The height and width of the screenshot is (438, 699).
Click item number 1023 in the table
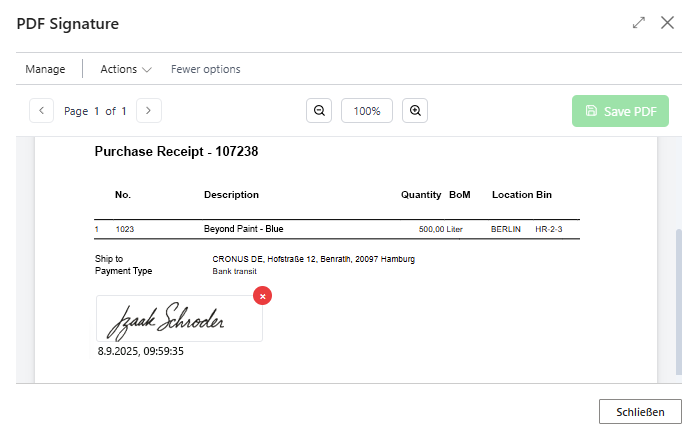click(125, 229)
